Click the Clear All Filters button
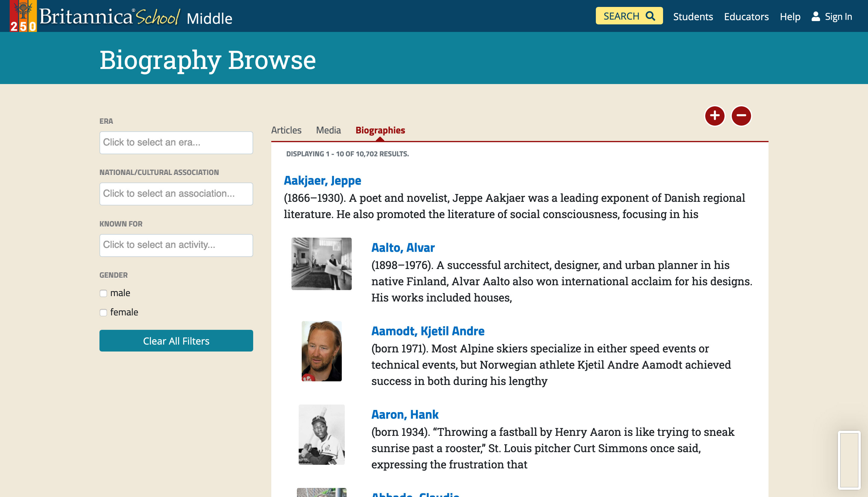The width and height of the screenshot is (868, 497). click(176, 341)
